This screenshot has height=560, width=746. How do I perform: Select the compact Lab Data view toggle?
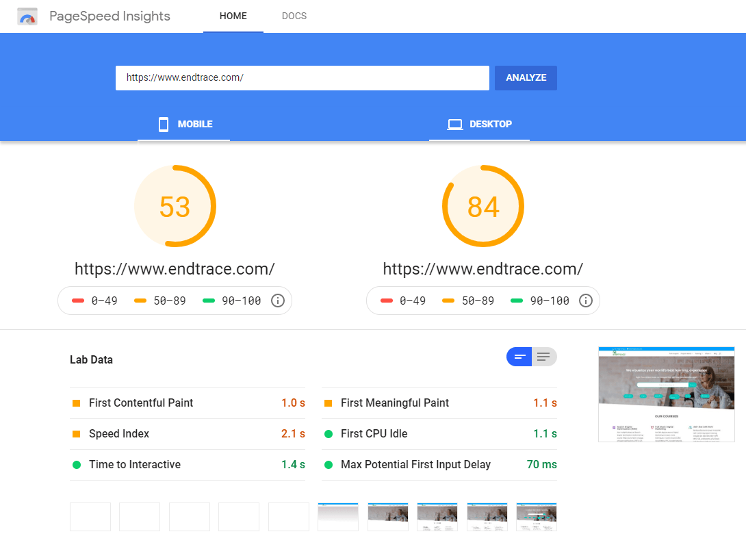pos(519,357)
